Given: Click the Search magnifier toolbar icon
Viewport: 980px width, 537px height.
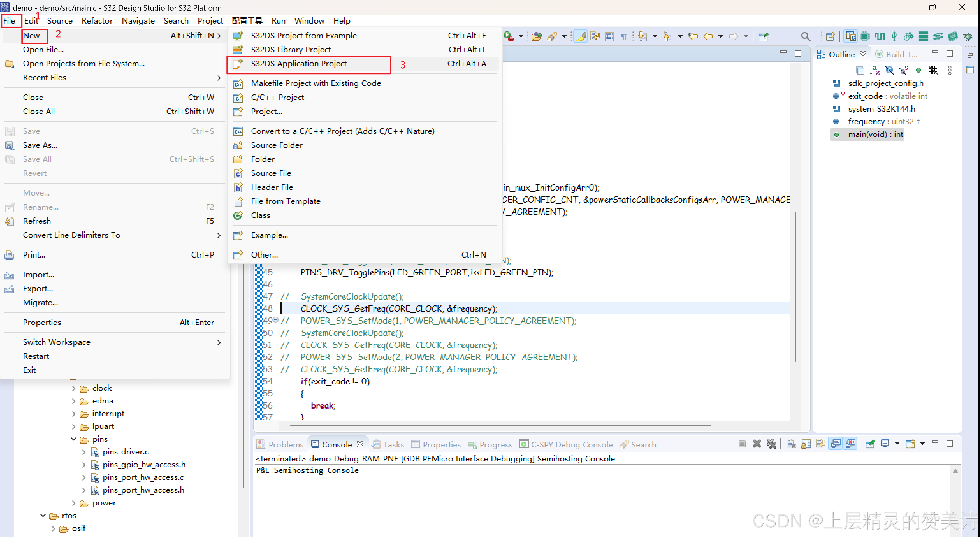Looking at the screenshot, I should [x=805, y=37].
